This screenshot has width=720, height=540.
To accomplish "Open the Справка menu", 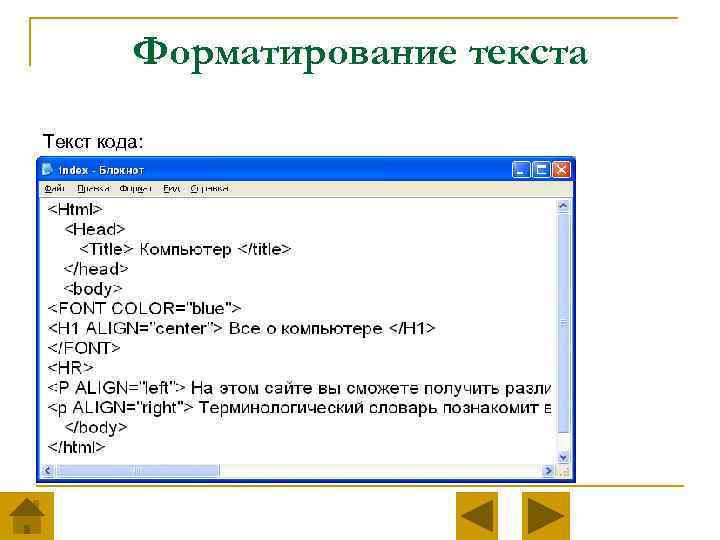I will pyautogui.click(x=209, y=188).
